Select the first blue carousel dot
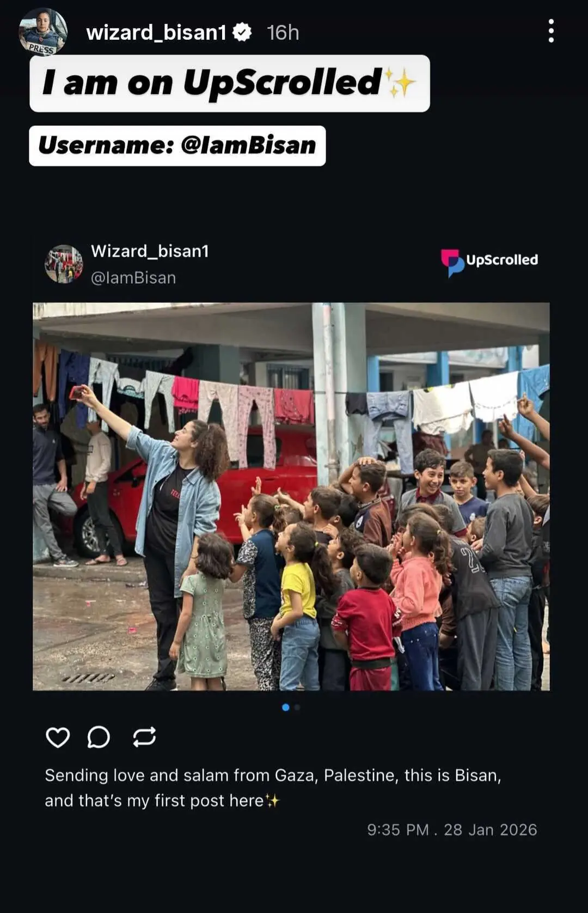Image resolution: width=588 pixels, height=913 pixels. pyautogui.click(x=286, y=708)
